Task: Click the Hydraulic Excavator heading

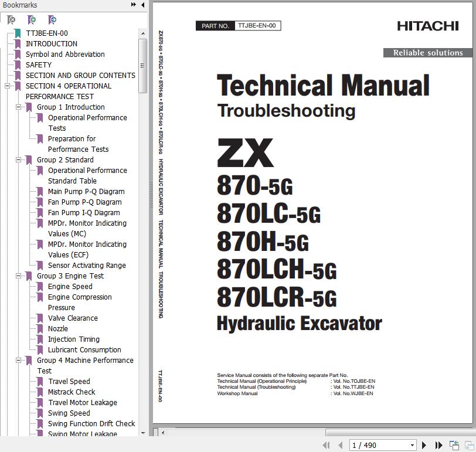Action: coord(300,324)
